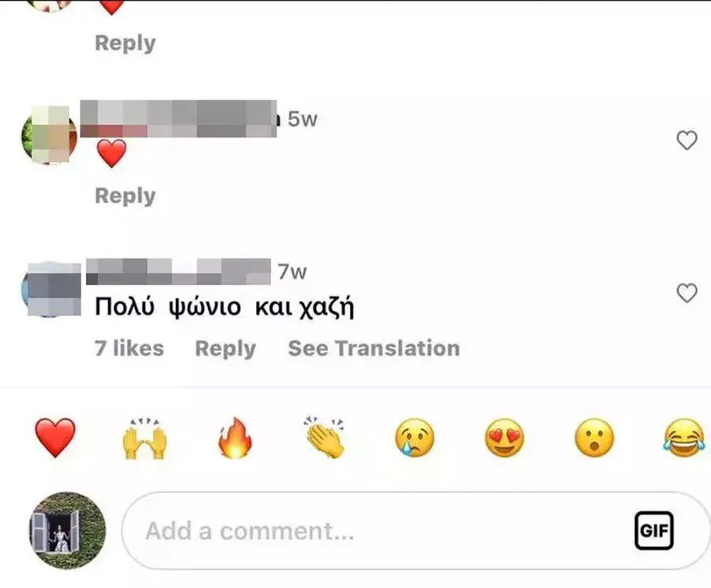Add the heart-eyes face emoji

[504, 438]
